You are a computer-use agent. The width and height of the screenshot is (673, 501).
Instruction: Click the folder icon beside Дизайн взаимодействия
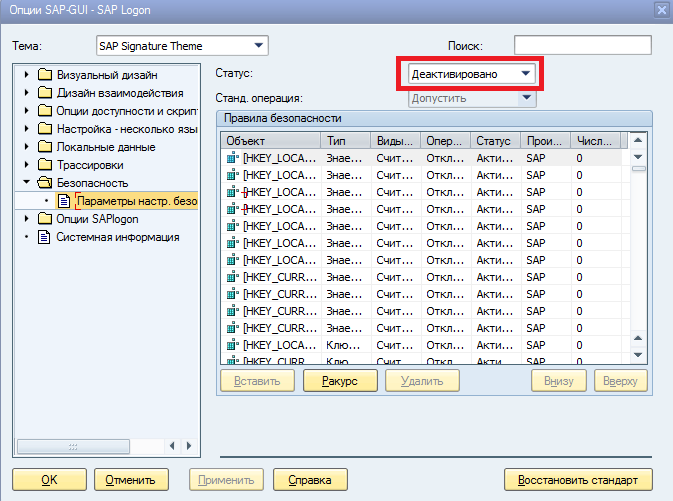[44, 93]
